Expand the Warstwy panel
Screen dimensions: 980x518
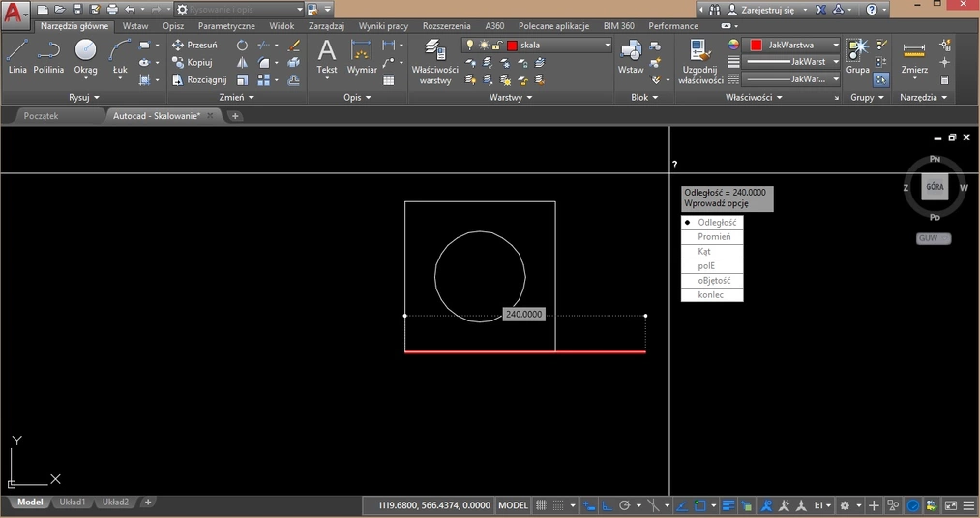coord(511,98)
